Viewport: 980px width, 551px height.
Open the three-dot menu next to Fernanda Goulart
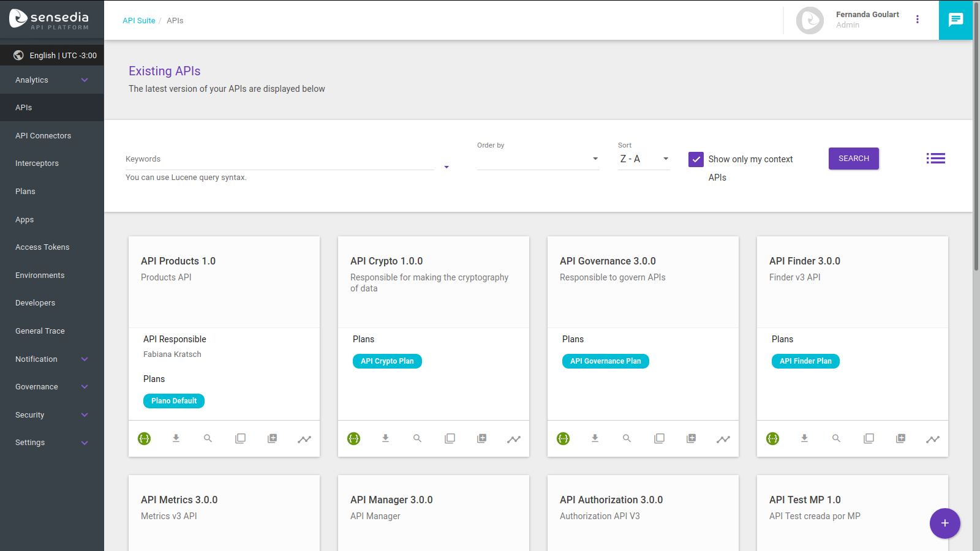tap(917, 19)
